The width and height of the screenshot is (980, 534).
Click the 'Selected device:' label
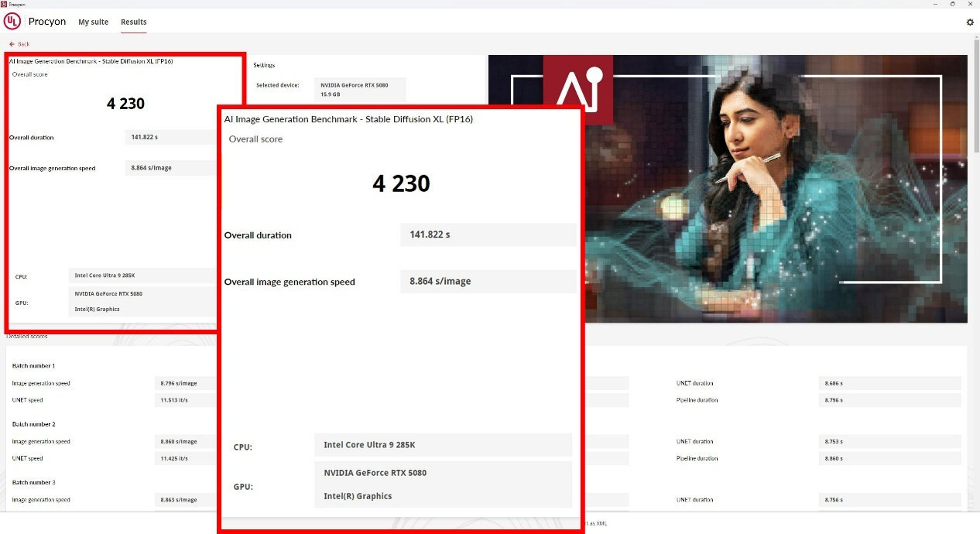(x=278, y=85)
